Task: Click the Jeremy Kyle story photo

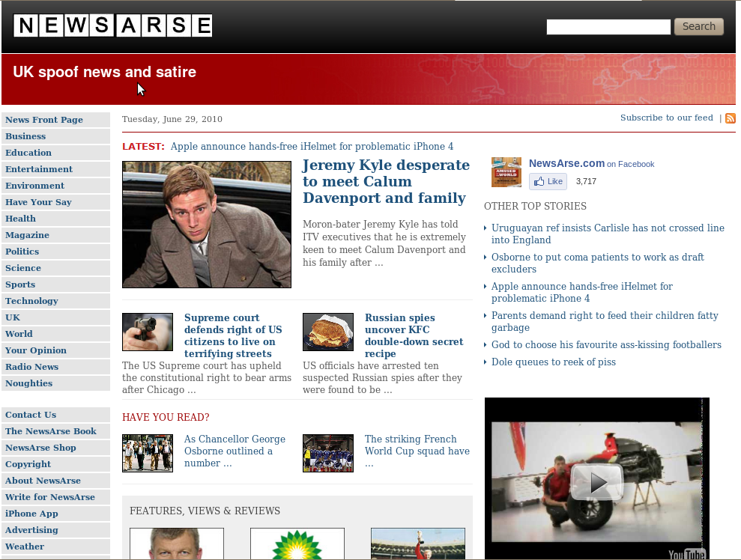Action: tap(207, 225)
